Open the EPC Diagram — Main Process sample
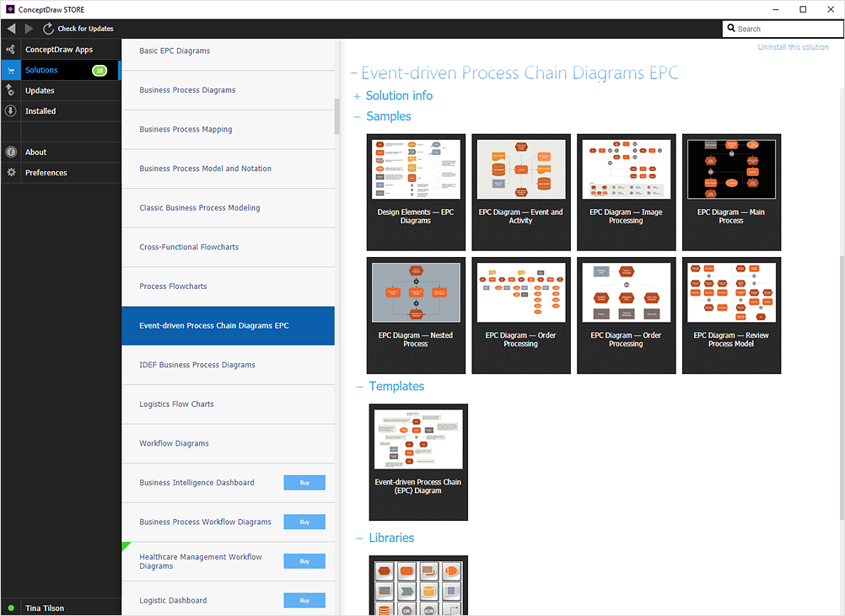Screen dimensions: 845x616 click(x=731, y=192)
